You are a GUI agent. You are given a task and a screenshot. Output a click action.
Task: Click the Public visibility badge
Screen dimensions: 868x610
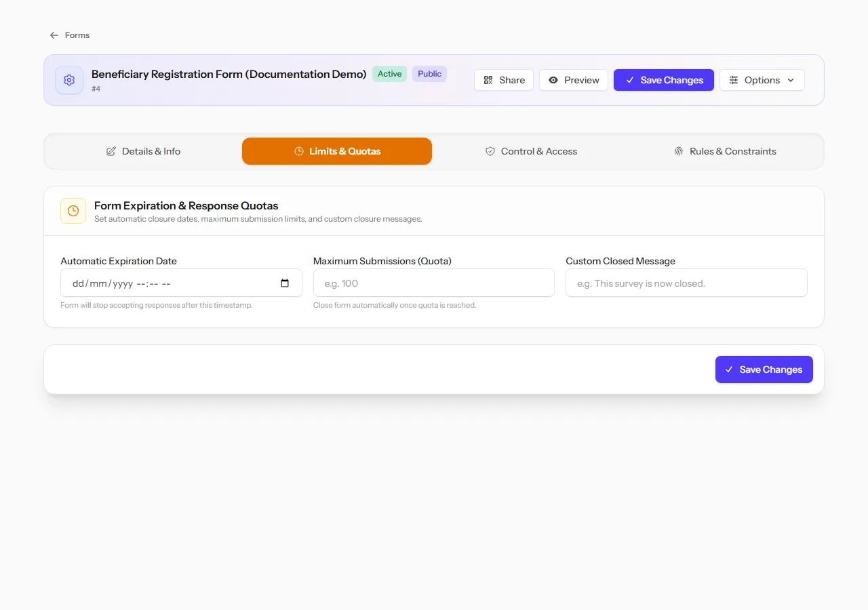click(429, 74)
